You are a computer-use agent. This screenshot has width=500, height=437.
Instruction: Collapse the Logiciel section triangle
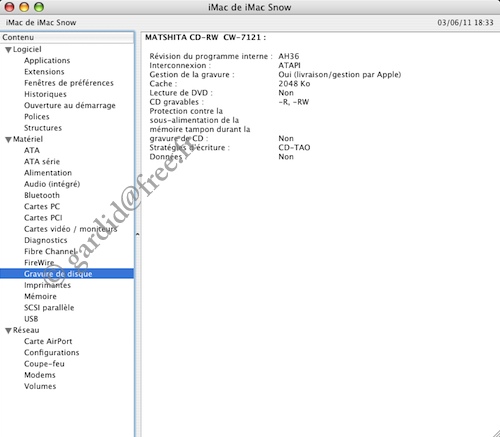pos(8,50)
